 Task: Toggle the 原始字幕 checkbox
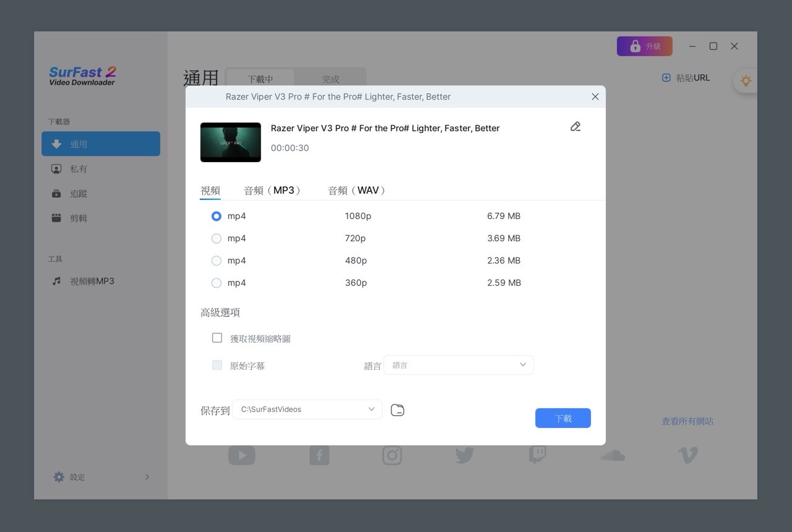click(217, 365)
